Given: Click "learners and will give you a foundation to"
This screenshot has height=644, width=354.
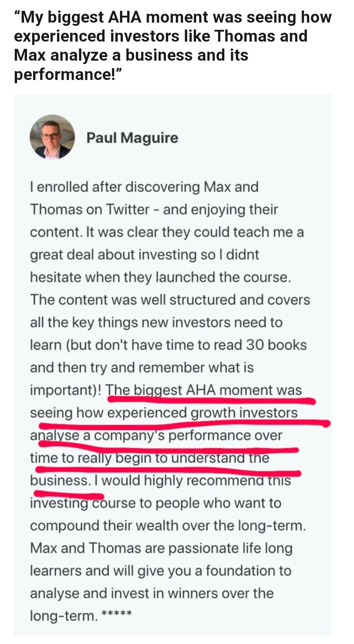Looking at the screenshot, I should click(161, 571).
